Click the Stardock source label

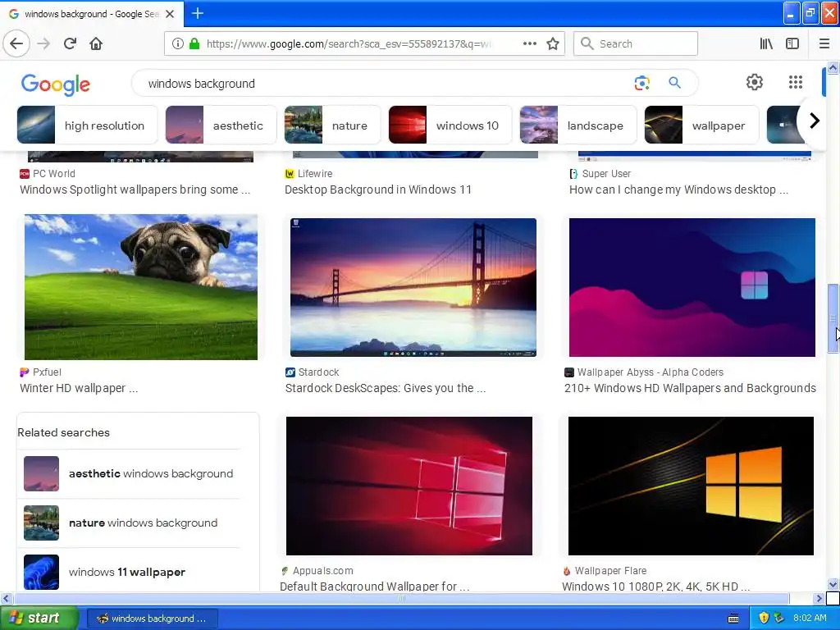pos(319,372)
